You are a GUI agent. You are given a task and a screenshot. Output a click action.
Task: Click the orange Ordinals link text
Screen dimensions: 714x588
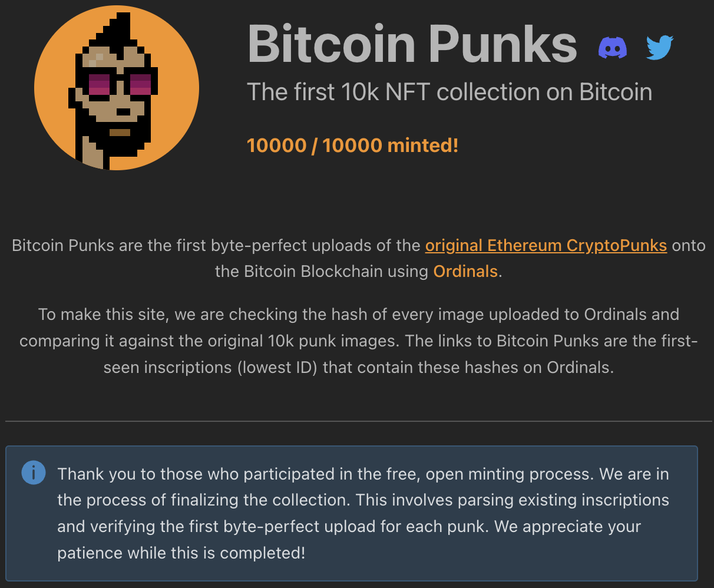465,271
